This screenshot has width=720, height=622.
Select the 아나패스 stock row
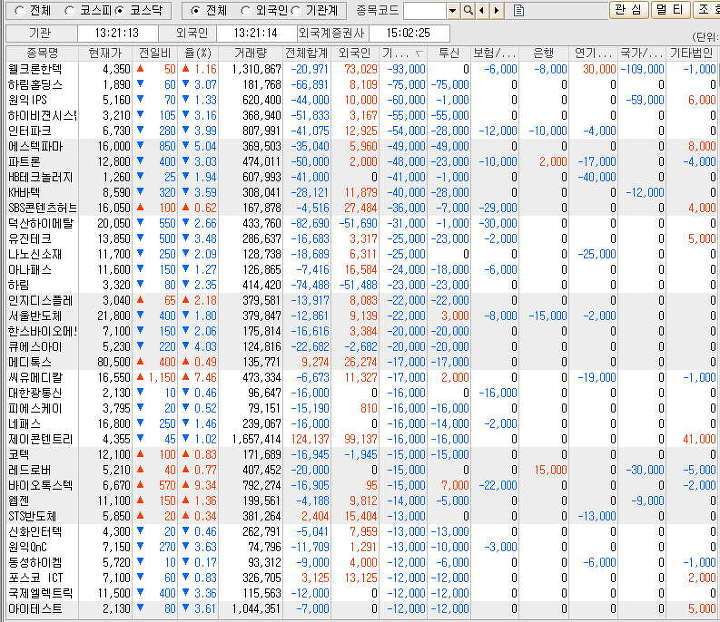point(362,270)
